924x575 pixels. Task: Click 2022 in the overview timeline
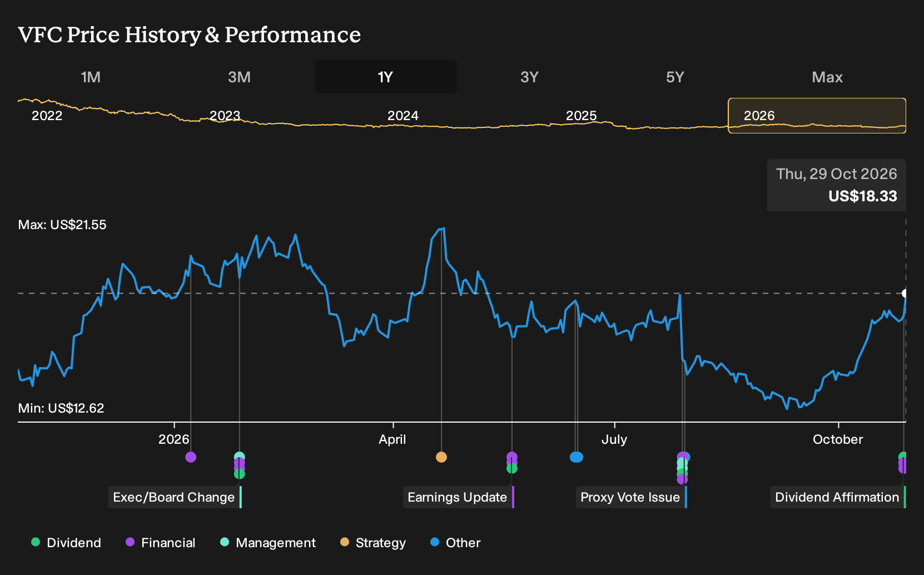[47, 116]
